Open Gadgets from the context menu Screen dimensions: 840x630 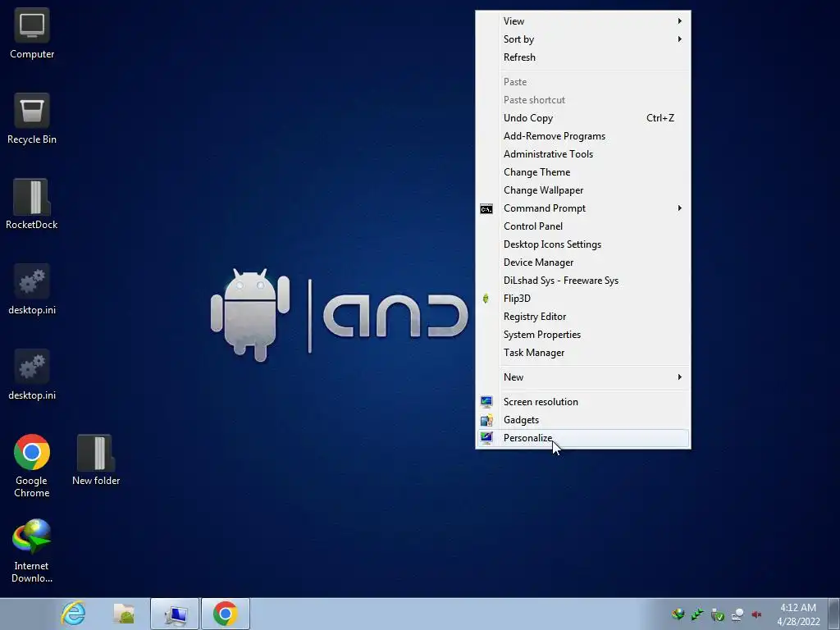click(x=583, y=420)
